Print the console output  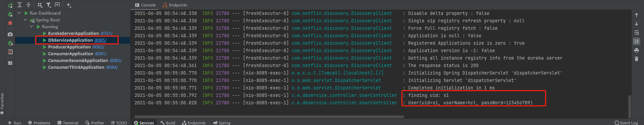pyautogui.click(x=637, y=50)
